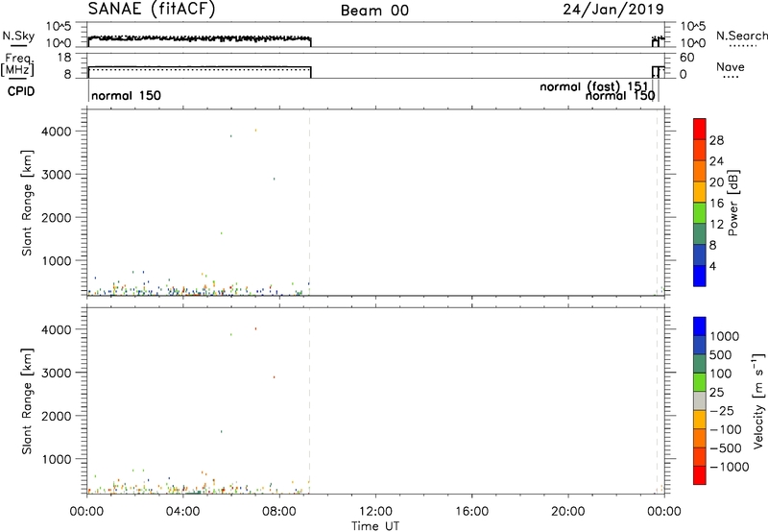Click the '2000' tick in the power panel

click(x=56, y=217)
